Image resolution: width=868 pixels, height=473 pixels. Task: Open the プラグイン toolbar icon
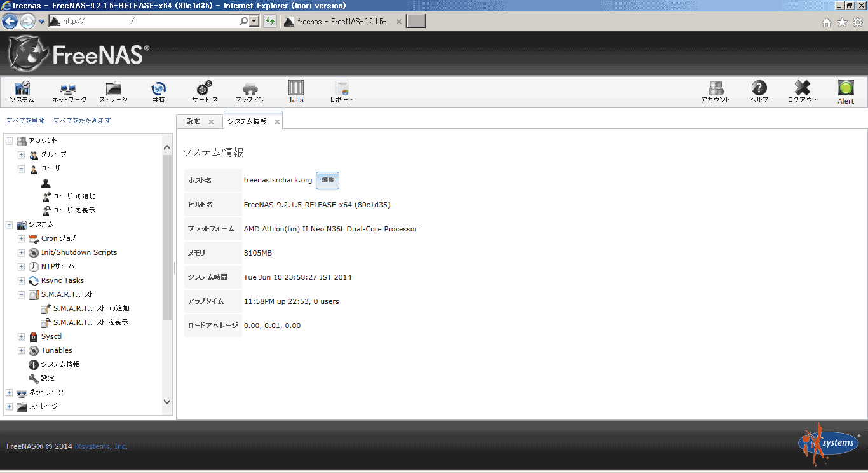(250, 92)
